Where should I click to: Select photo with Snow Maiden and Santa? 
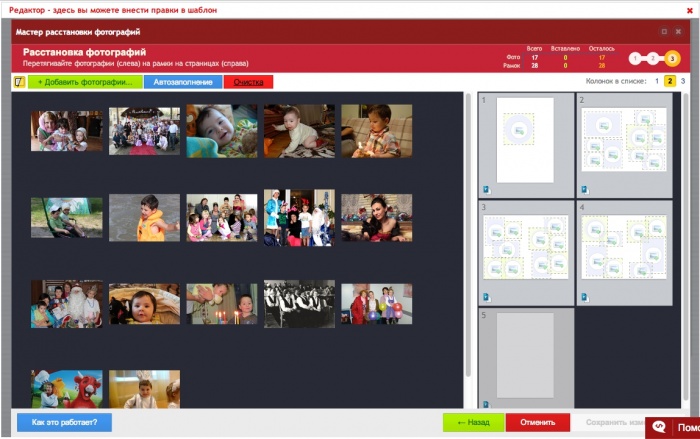pyautogui.click(x=299, y=217)
